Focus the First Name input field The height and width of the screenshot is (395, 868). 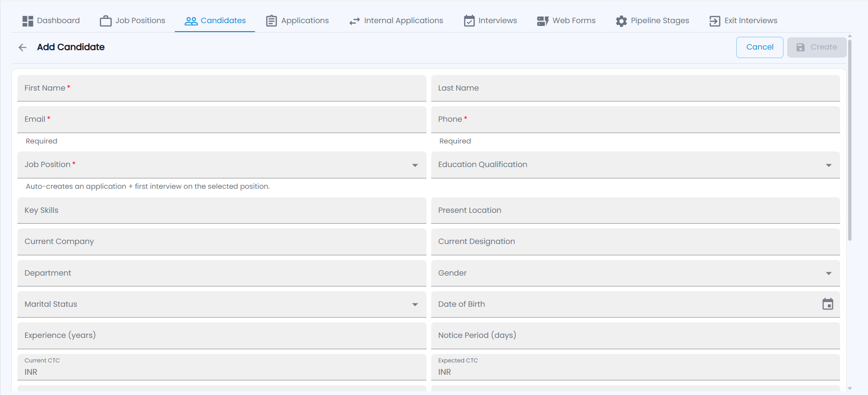tap(222, 88)
